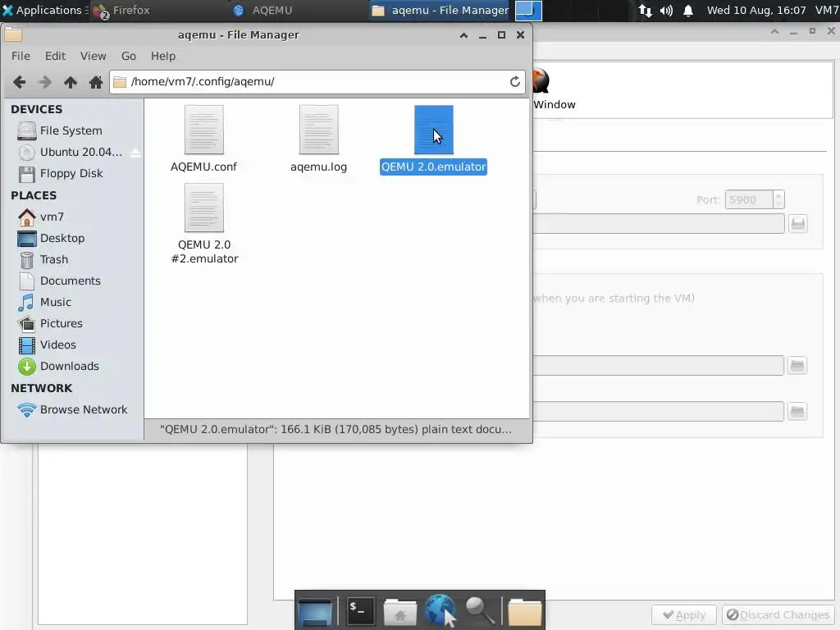840x630 pixels.
Task: Click the status bar file info text
Action: pos(336,430)
